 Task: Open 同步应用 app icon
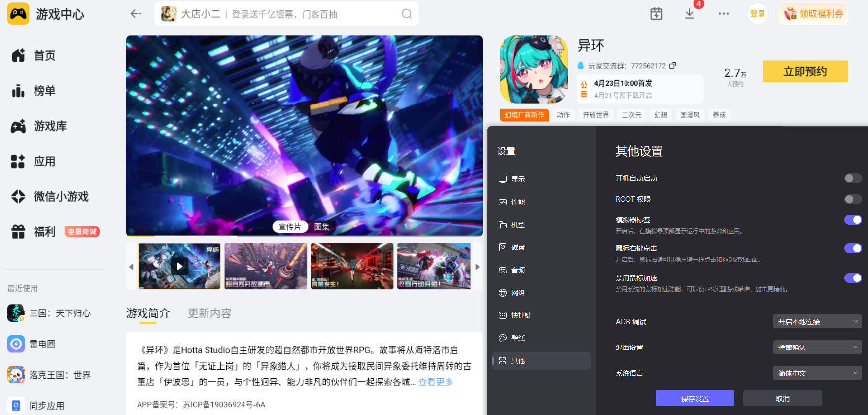(16, 405)
